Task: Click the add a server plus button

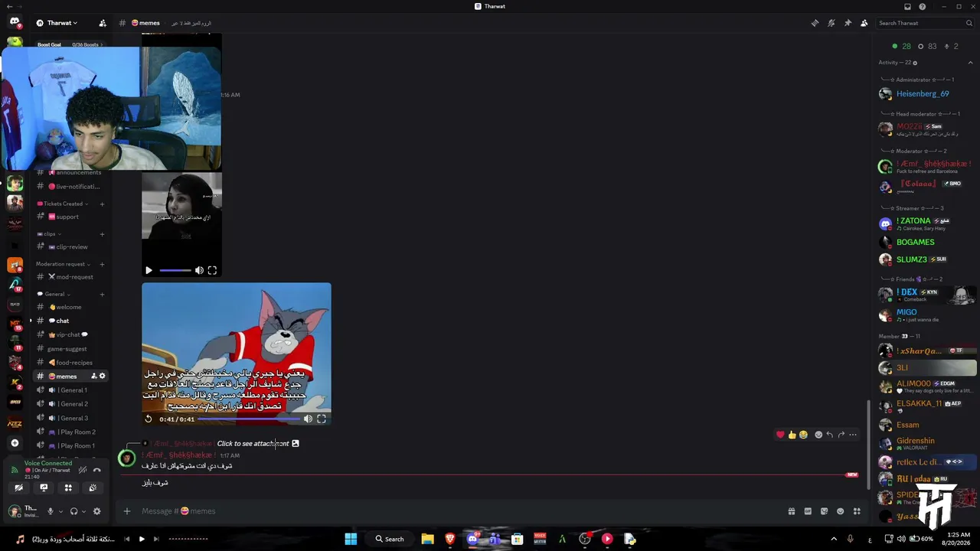Action: pos(15,443)
